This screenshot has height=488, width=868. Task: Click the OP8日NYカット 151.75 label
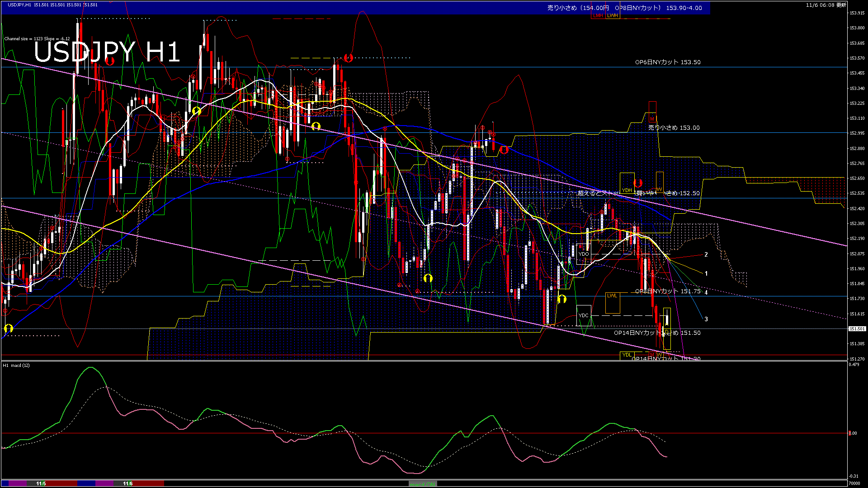click(668, 291)
